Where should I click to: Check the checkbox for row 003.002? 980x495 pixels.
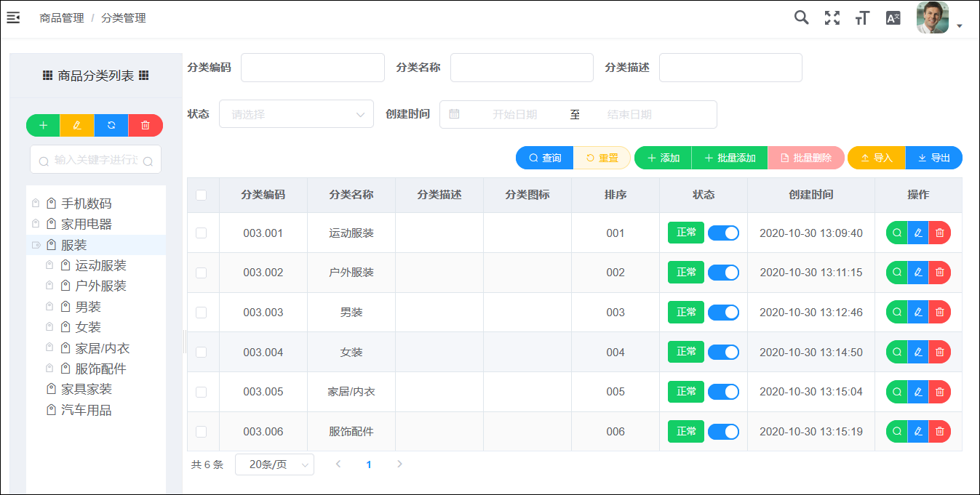point(202,273)
